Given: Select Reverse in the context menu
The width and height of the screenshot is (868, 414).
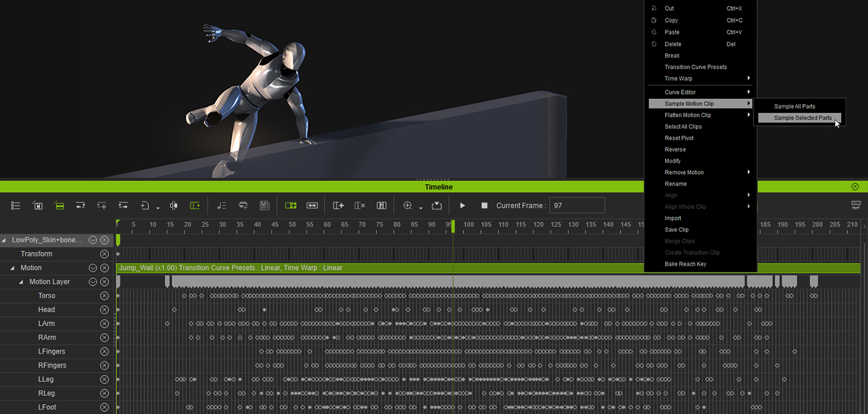Looking at the screenshot, I should point(675,150).
